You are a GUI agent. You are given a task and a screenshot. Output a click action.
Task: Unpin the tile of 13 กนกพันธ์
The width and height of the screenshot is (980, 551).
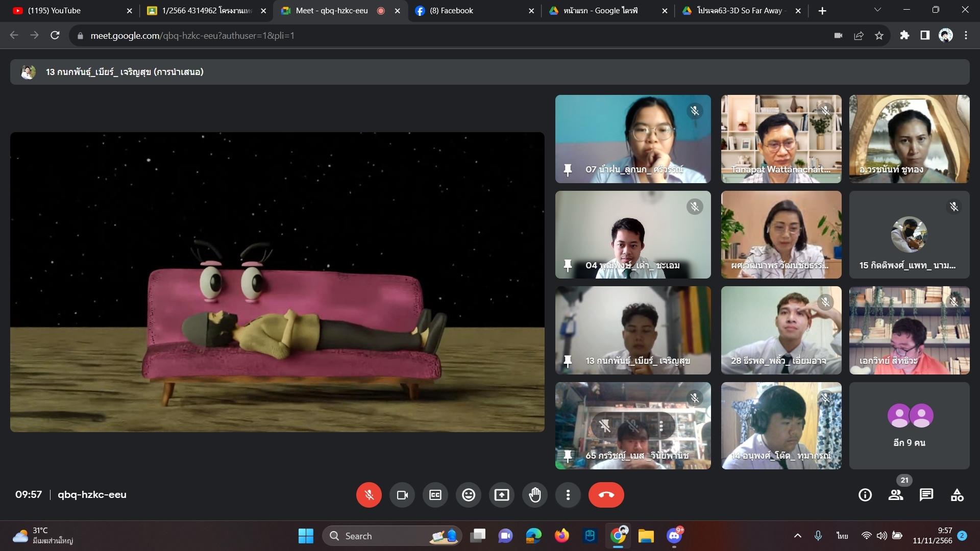[568, 361]
